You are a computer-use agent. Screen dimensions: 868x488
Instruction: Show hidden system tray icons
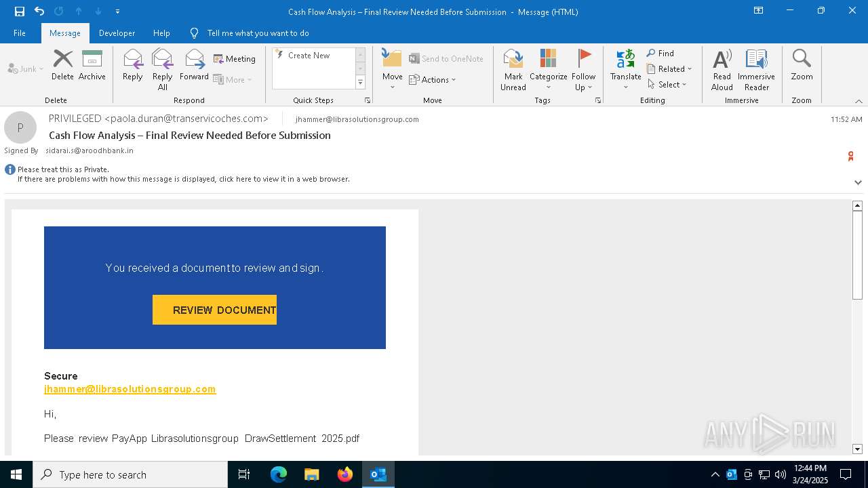[715, 474]
